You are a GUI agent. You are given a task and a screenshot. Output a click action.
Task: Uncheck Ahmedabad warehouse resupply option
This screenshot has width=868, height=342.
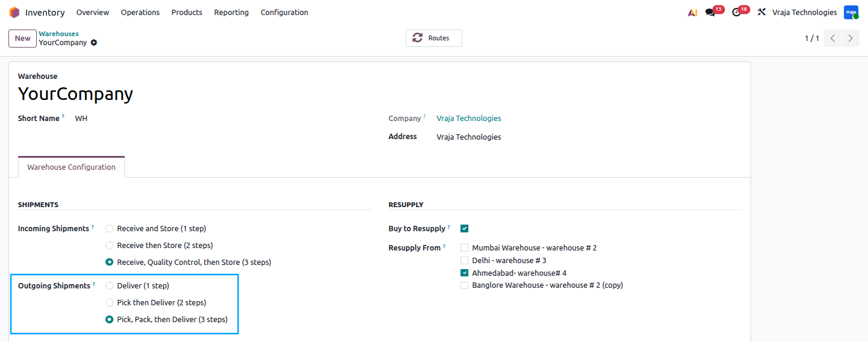click(x=465, y=273)
